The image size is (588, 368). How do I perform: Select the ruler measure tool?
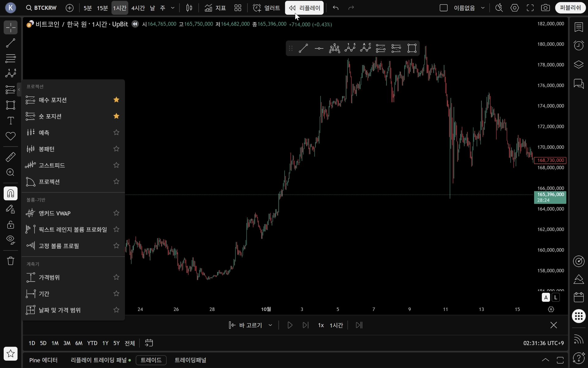[10, 157]
